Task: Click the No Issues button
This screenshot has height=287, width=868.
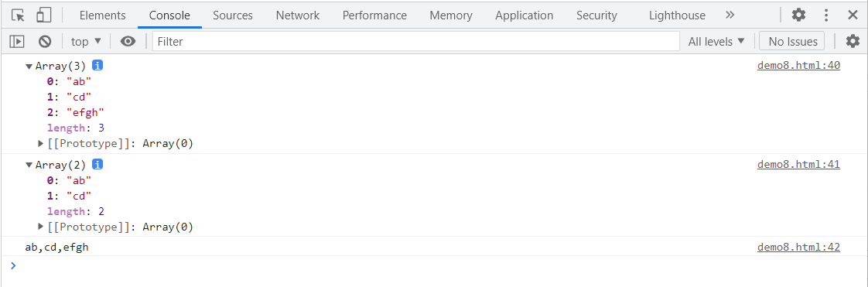Action: [x=792, y=41]
